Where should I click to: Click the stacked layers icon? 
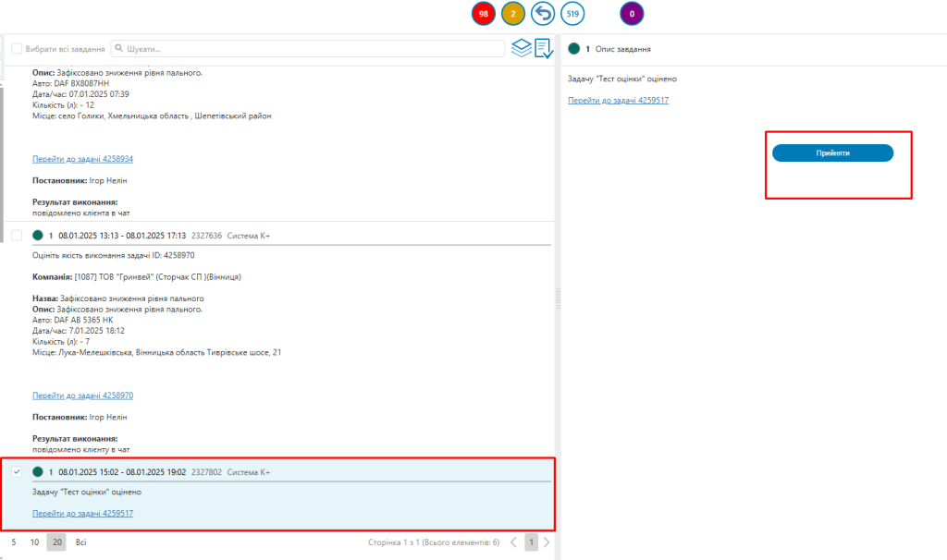pyautogui.click(x=522, y=48)
